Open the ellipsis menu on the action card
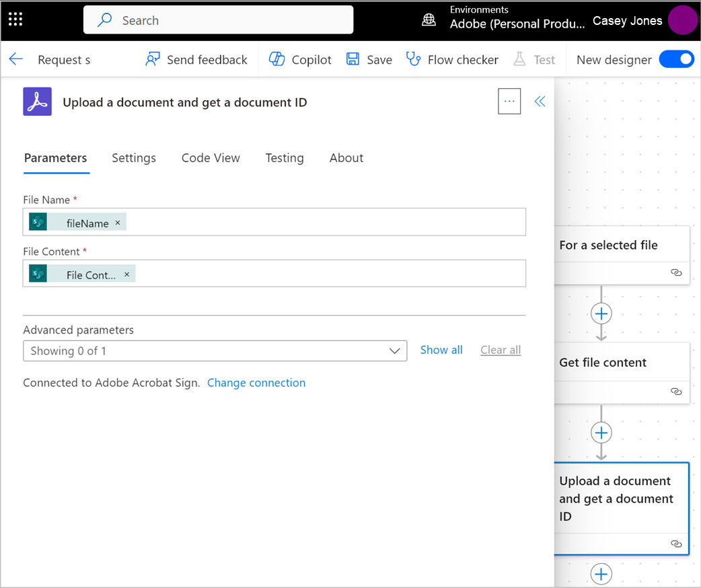The image size is (701, 588). [509, 101]
